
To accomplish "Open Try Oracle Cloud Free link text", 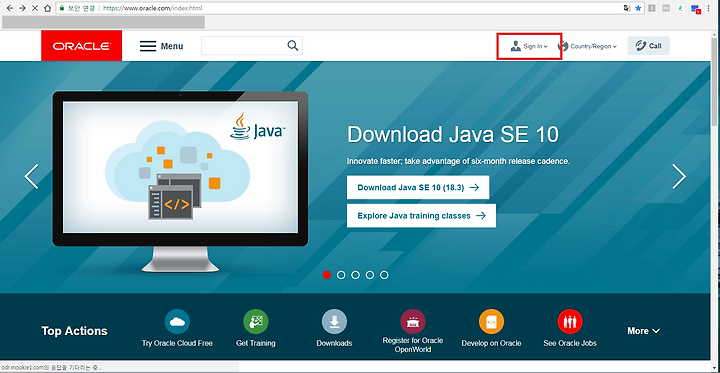I will (x=177, y=343).
